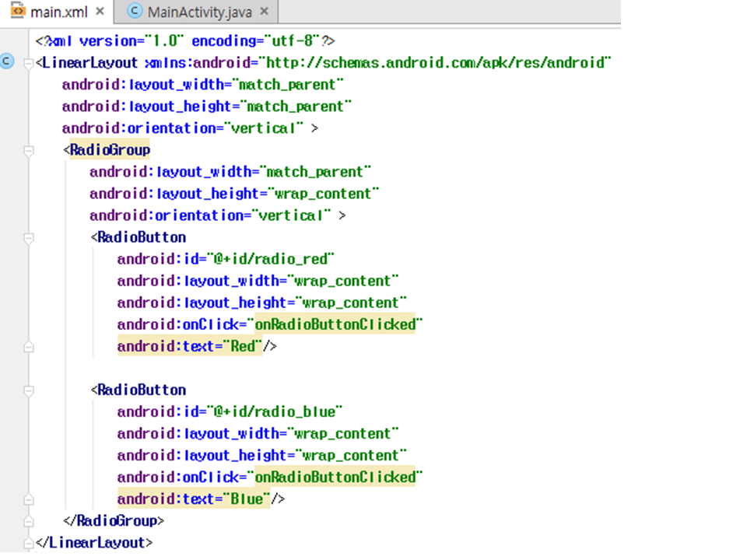
Task: Fold the first RadioButton element
Action: tap(29, 237)
